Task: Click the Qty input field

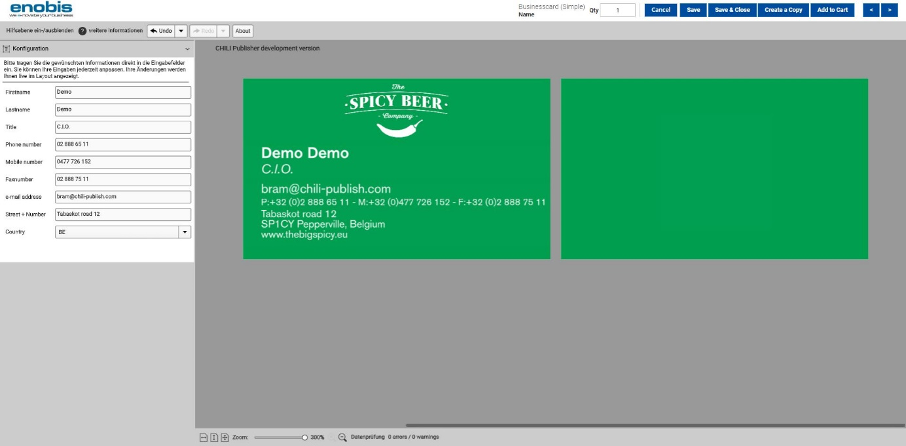Action: tap(618, 10)
